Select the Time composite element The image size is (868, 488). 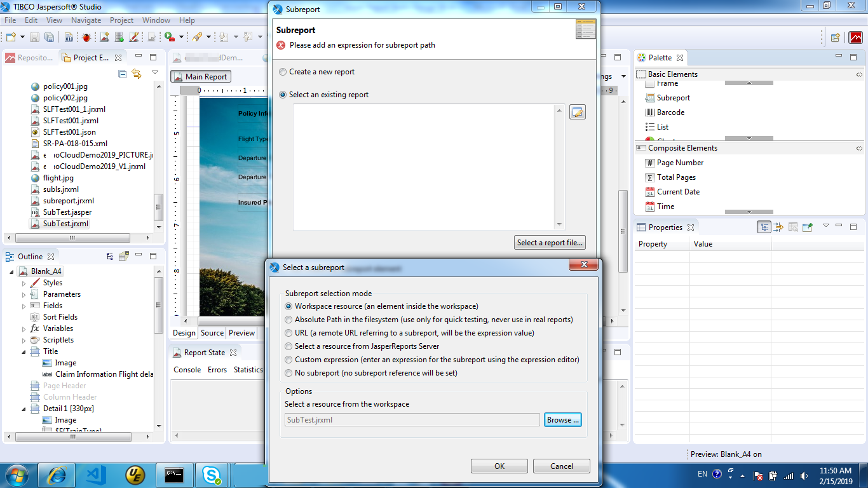(665, 207)
